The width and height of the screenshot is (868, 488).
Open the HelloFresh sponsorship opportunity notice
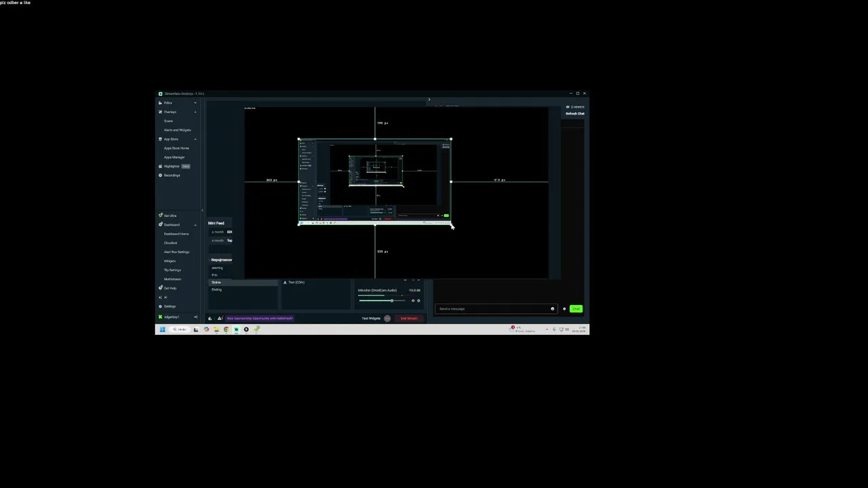[260, 319]
